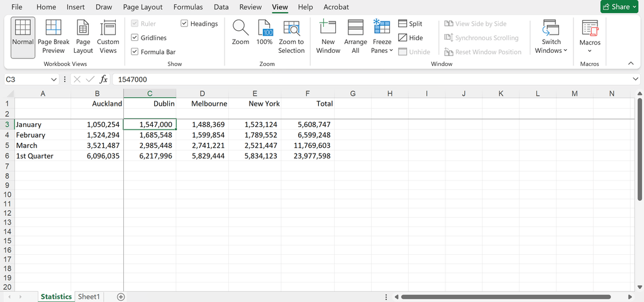This screenshot has width=644, height=302.
Task: Click the three-dot handle beside Name Box
Action: click(65, 79)
